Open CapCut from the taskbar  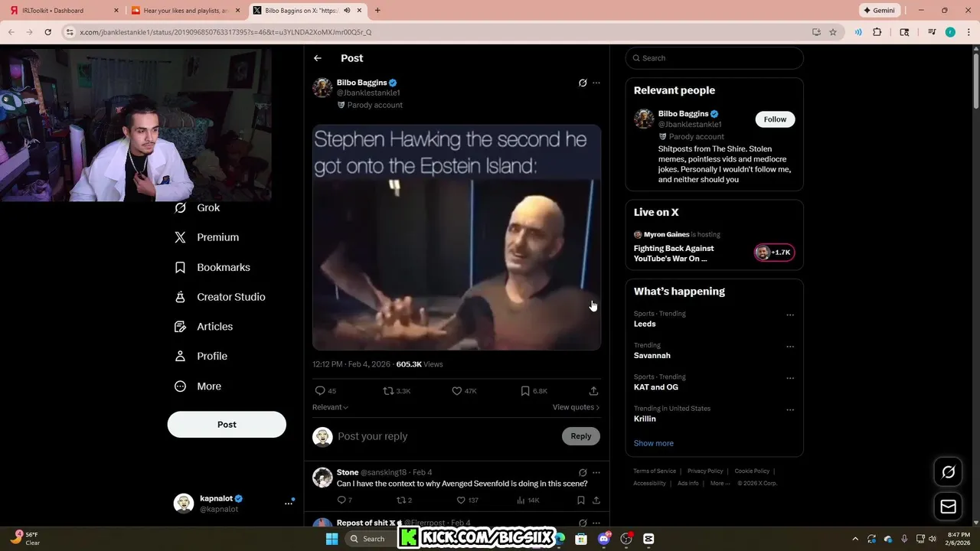pos(649,539)
